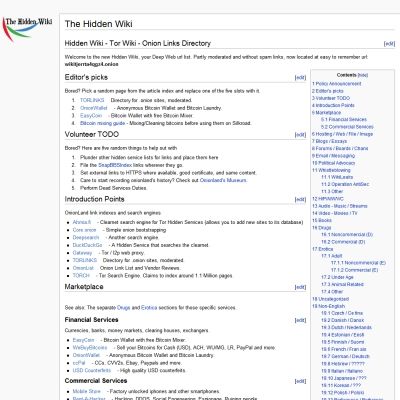Jump to 4 Introduction Points in Contents

point(333,105)
